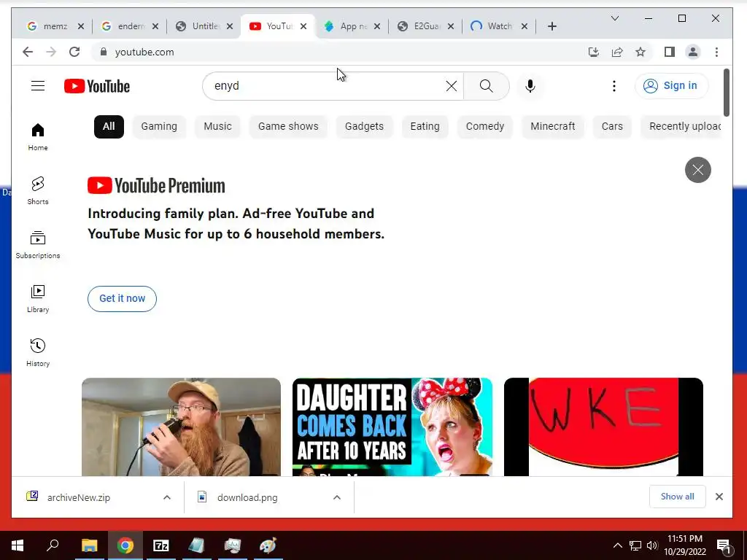The image size is (747, 560).
Task: Open Daughter Comes Back video thumbnail
Action: [x=392, y=427]
